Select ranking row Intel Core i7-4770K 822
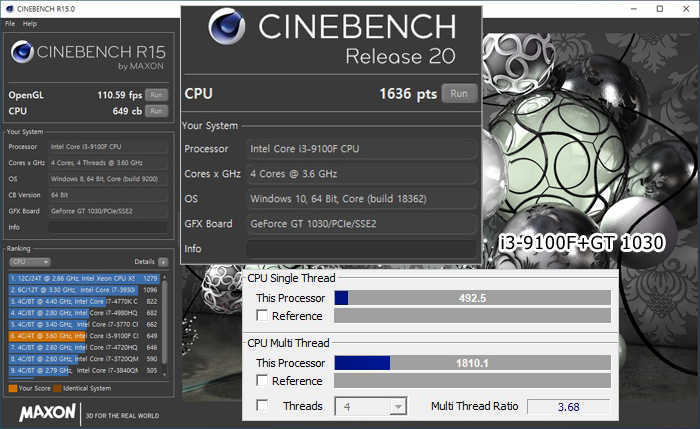This screenshot has width=700, height=429. (x=84, y=301)
